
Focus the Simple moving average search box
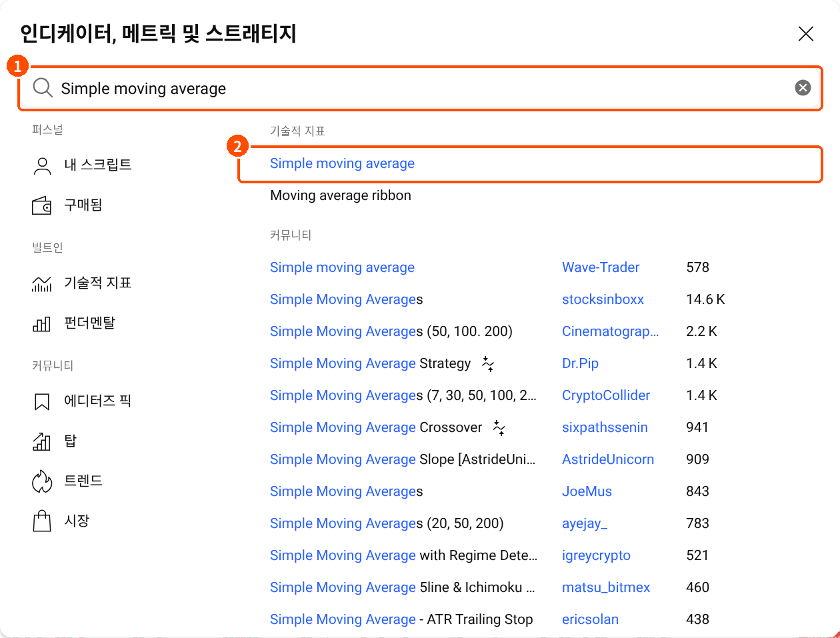coord(420,88)
